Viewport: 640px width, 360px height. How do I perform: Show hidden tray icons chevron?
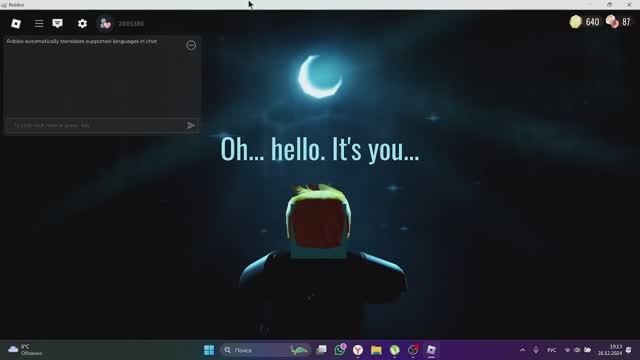[x=522, y=350]
